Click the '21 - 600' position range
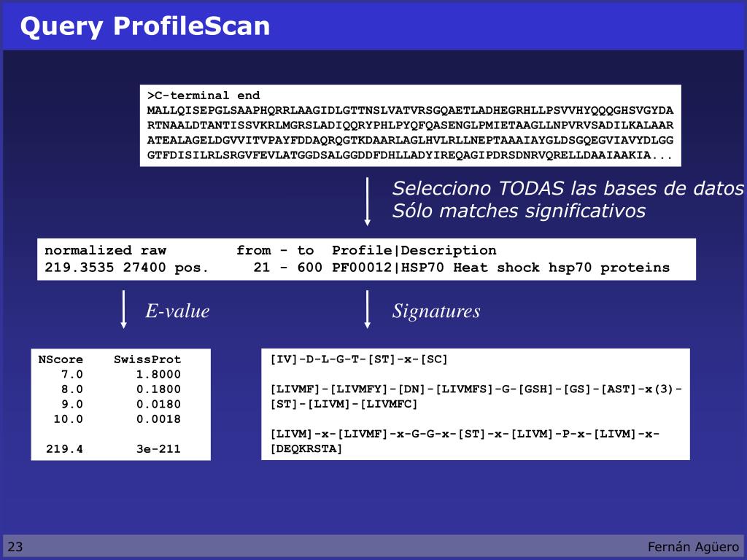The width and height of the screenshot is (747, 560). pyautogui.click(x=287, y=268)
